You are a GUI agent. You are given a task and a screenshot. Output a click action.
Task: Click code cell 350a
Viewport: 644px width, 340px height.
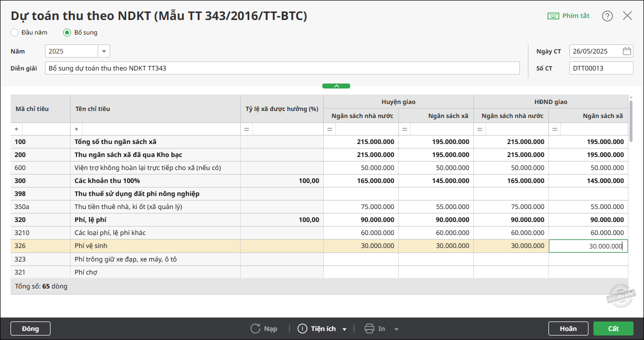tap(41, 207)
